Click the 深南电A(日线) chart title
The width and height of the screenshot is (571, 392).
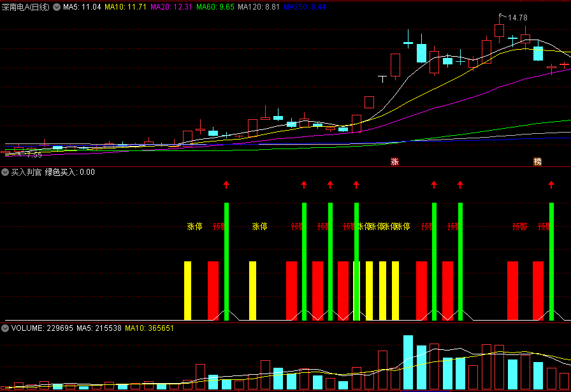[25, 7]
